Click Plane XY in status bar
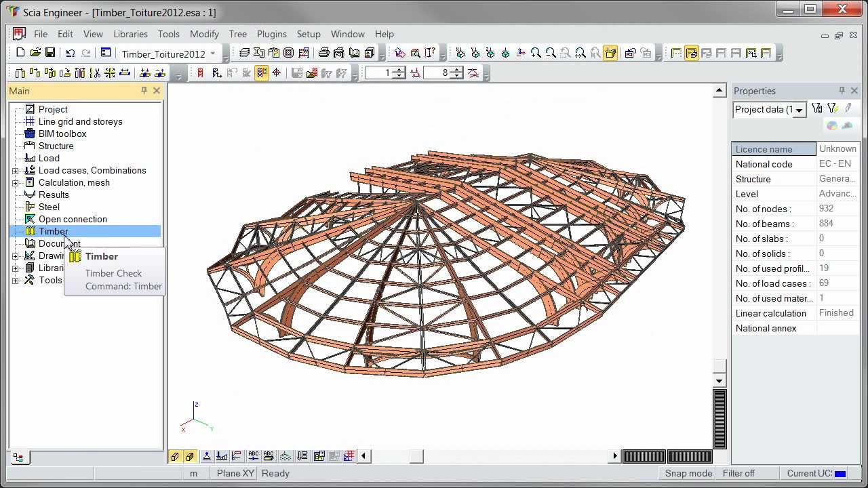Viewport: 868px width, 488px height. [x=235, y=473]
